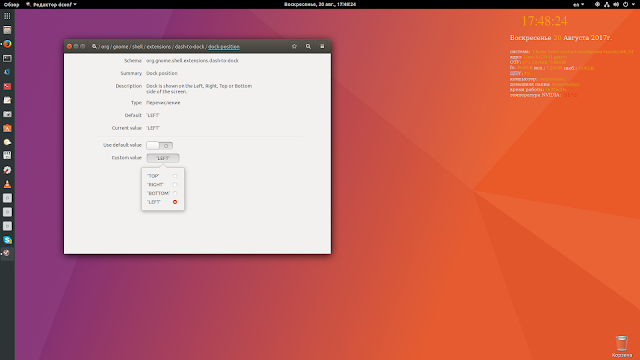The image size is (640, 360).
Task: Launch Firefox from the dock
Action: coord(7,44)
